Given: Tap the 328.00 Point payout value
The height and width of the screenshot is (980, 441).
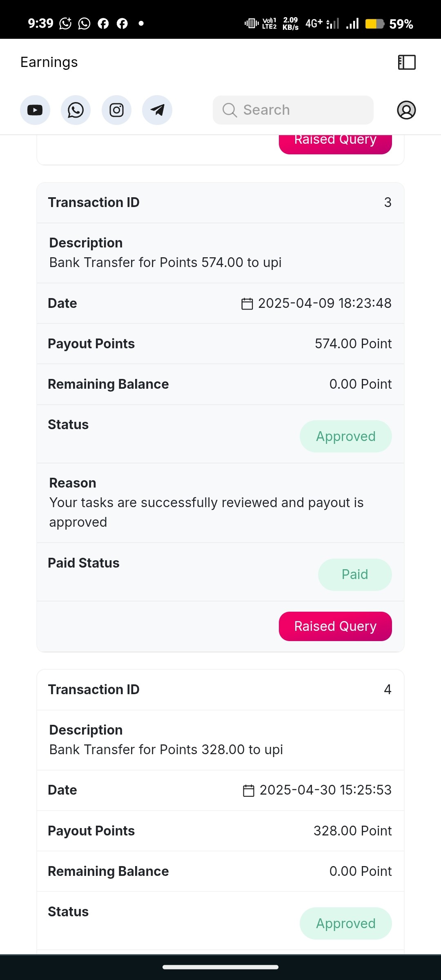Looking at the screenshot, I should click(353, 831).
